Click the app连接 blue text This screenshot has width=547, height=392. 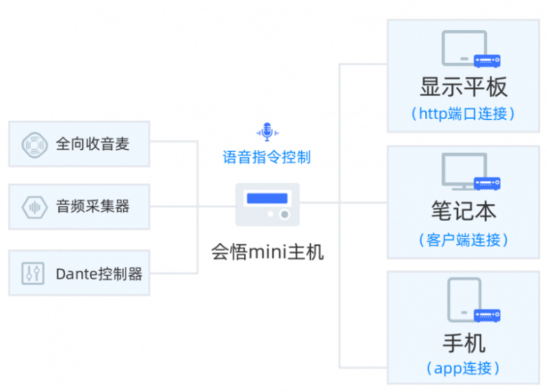pos(463,368)
